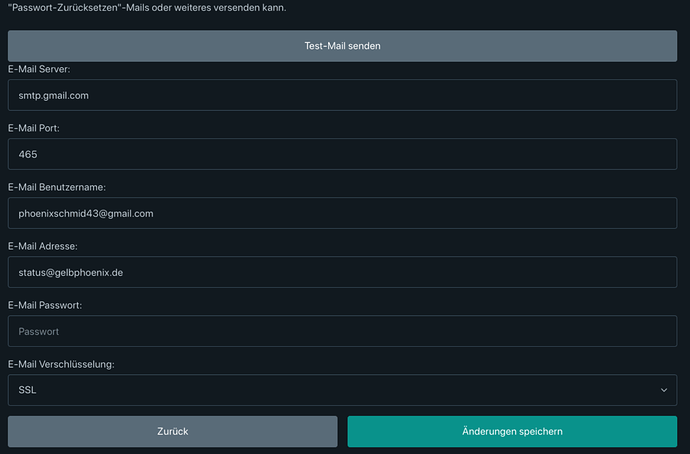
Task: Focus the E-Mail Adresse input
Action: click(x=342, y=272)
